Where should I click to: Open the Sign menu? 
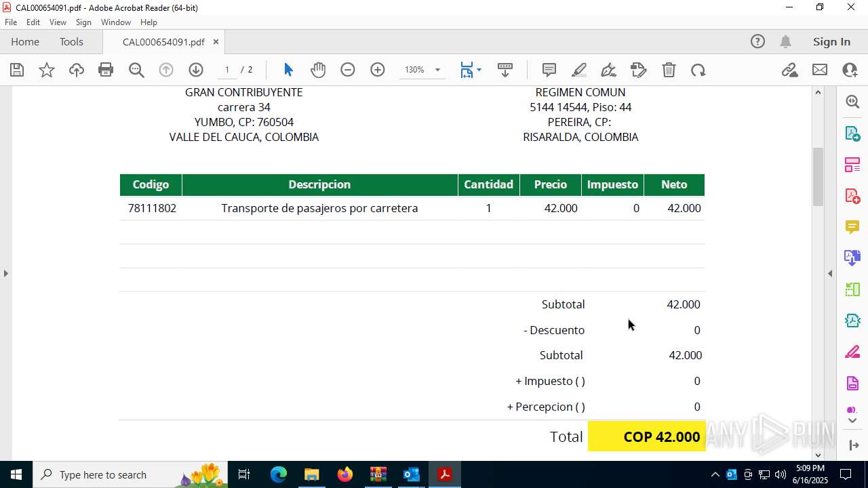pyautogui.click(x=83, y=22)
